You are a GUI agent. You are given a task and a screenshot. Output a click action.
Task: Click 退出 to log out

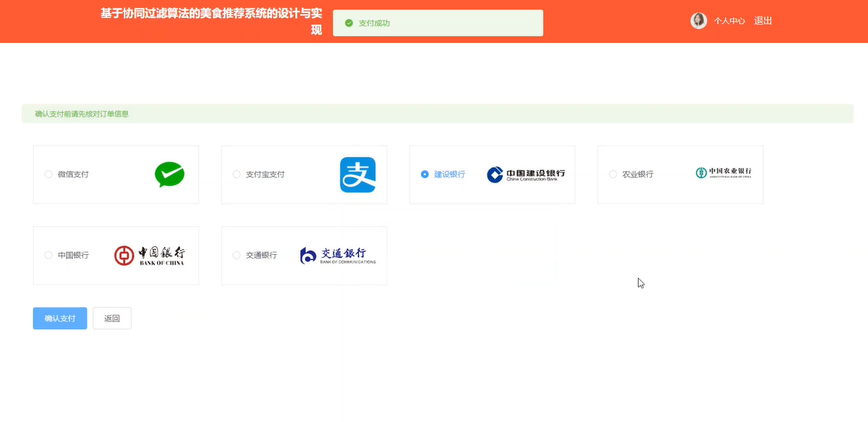pyautogui.click(x=763, y=21)
